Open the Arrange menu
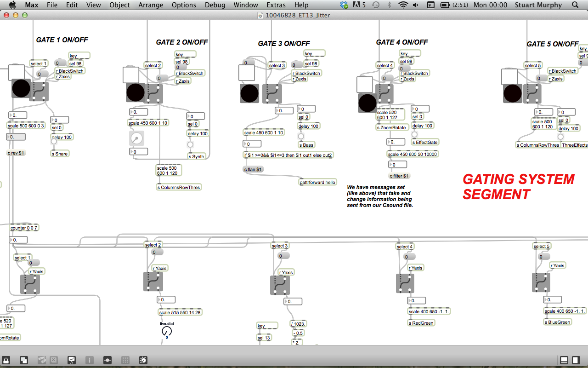588x368 pixels. 151,5
